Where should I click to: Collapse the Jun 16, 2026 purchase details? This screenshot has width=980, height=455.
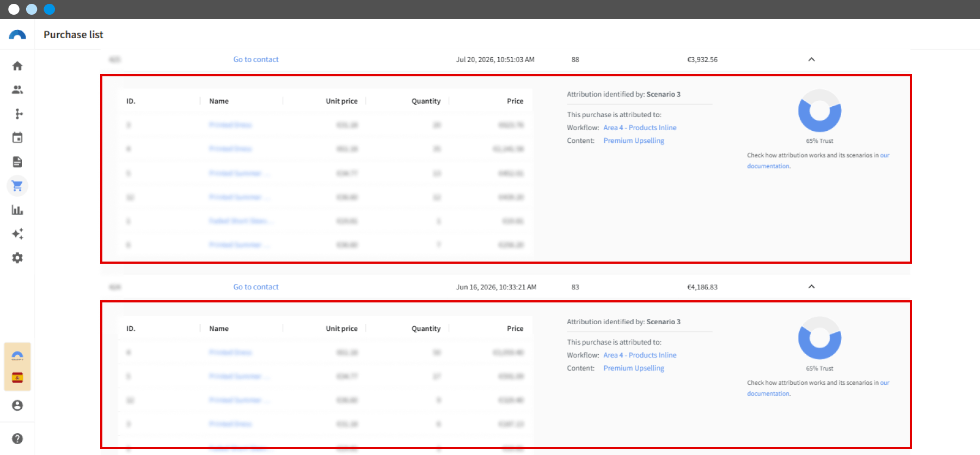point(811,287)
